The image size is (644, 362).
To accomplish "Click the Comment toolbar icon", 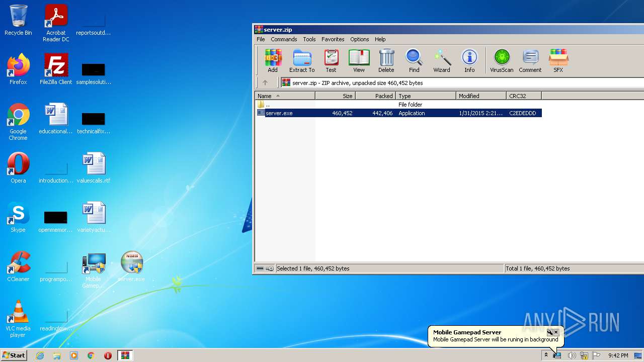I will click(x=530, y=61).
